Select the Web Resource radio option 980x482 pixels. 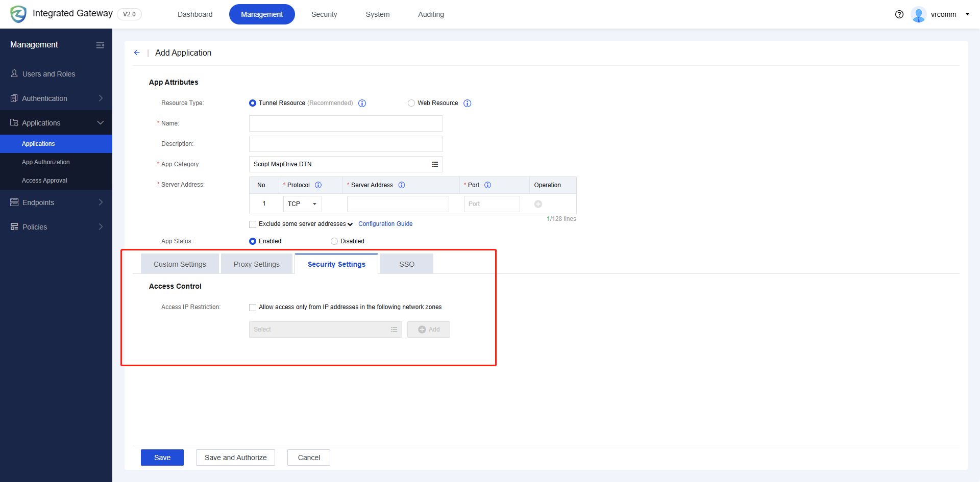[x=411, y=103]
